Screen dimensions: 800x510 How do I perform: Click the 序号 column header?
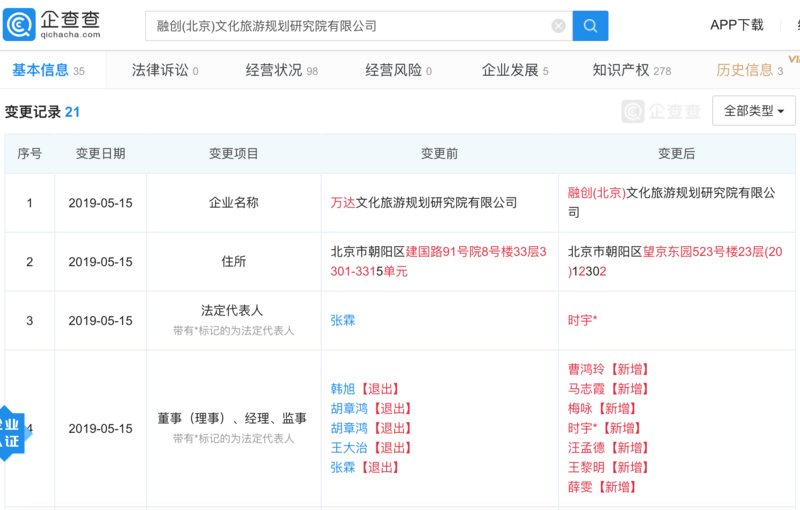coord(30,154)
